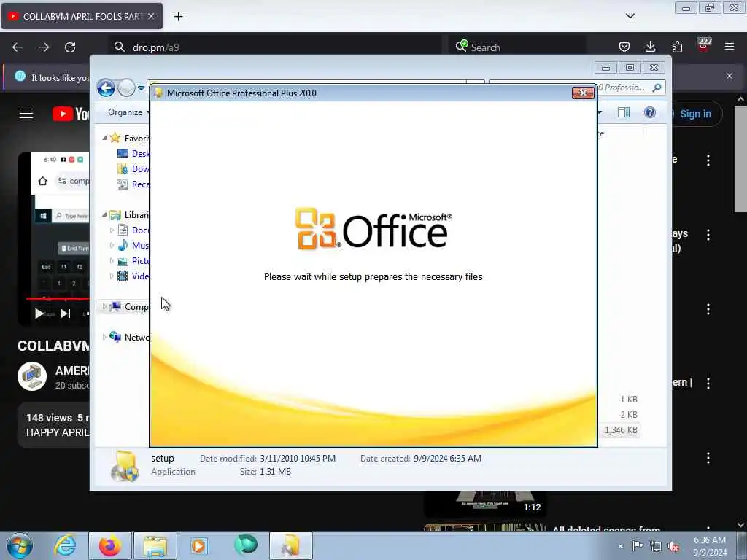Close the COLLABVM APRIL FOOLS tab
This screenshot has width=747, height=560.
(x=151, y=16)
